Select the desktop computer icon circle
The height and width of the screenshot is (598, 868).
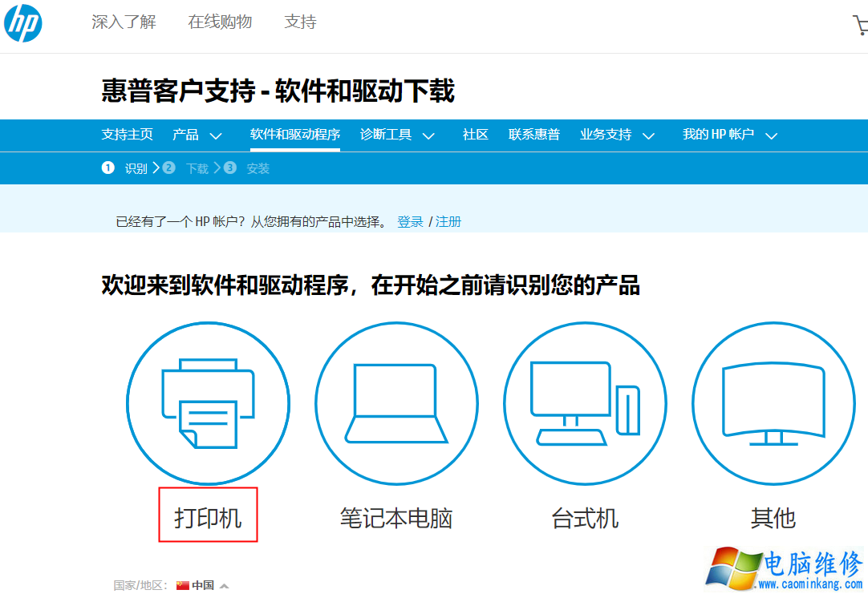click(585, 403)
